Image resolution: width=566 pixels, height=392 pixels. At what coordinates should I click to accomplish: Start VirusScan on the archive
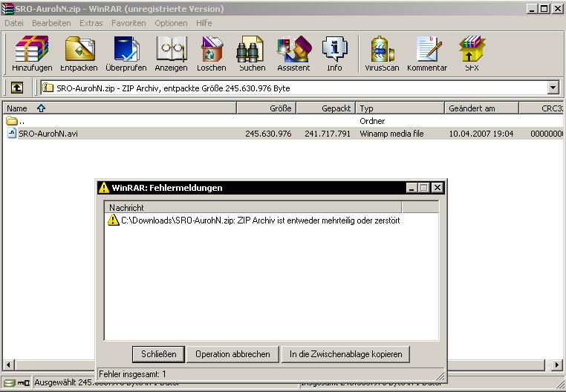click(382, 53)
